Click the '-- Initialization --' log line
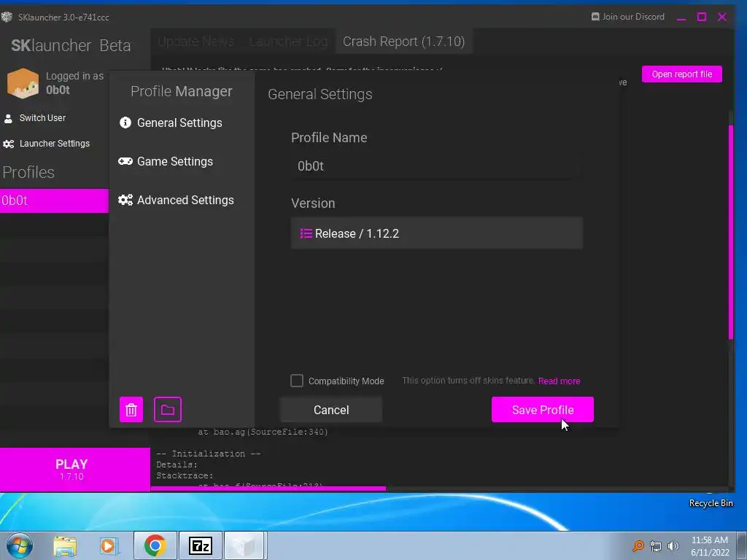 pyautogui.click(x=209, y=454)
